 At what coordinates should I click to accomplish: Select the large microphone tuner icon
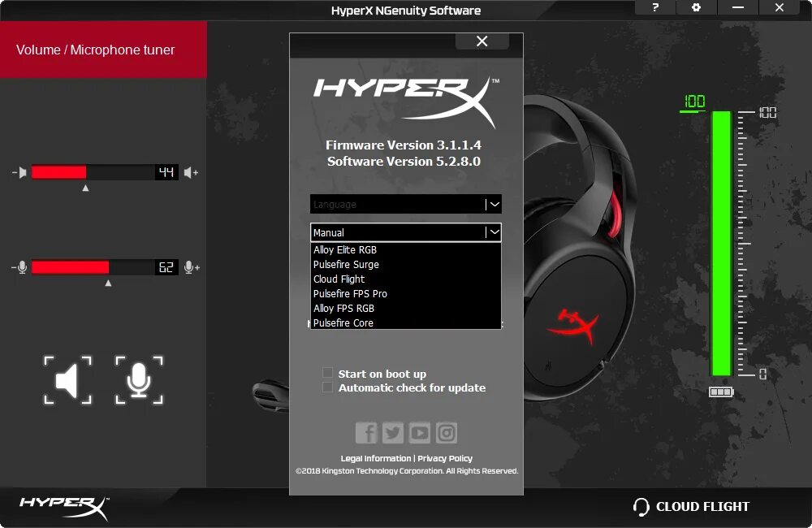[x=139, y=380]
